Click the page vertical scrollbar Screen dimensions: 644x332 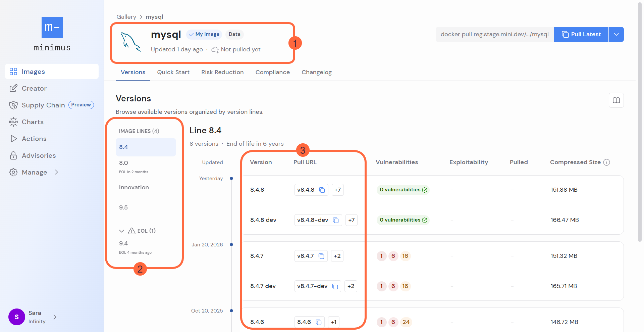pyautogui.click(x=640, y=122)
